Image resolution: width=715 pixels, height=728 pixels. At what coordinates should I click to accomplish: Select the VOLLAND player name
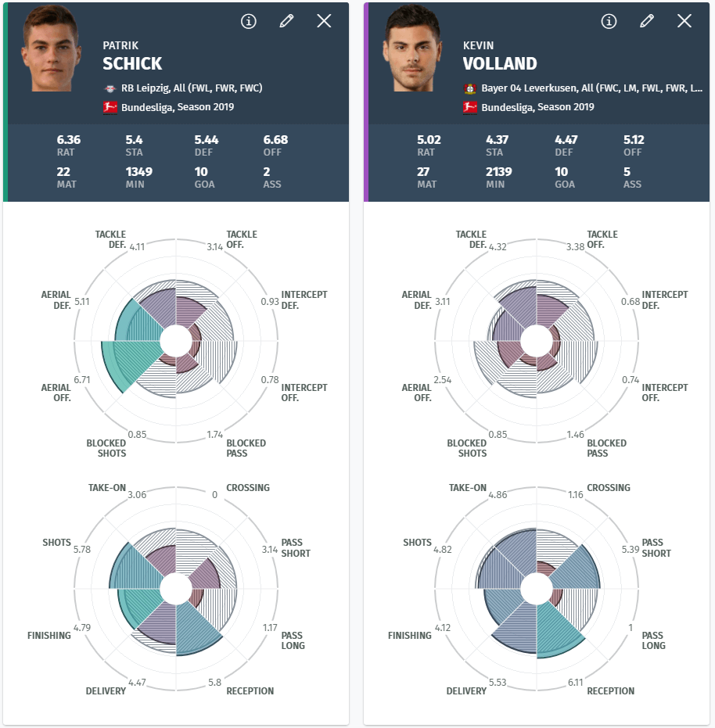tap(500, 63)
